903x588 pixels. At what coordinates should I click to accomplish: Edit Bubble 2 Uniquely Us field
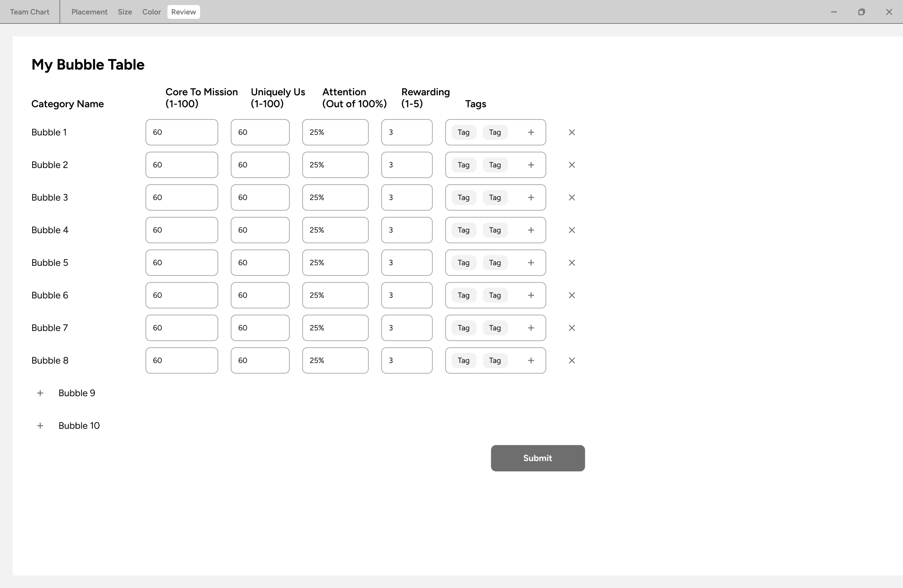pyautogui.click(x=260, y=165)
